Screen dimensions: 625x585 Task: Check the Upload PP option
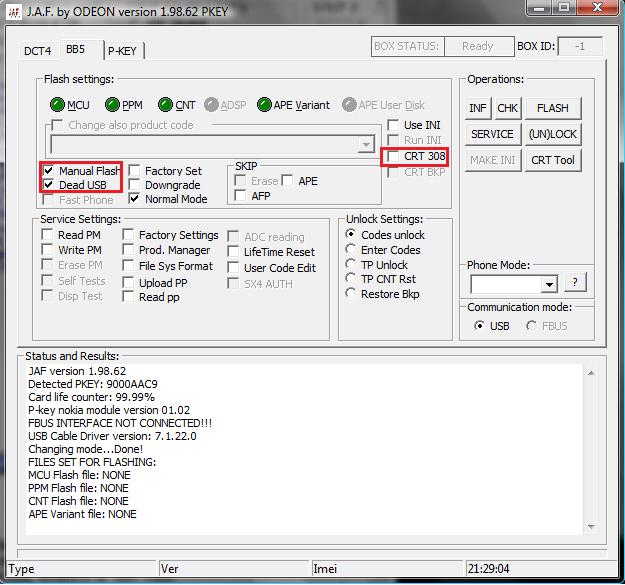[x=128, y=282]
